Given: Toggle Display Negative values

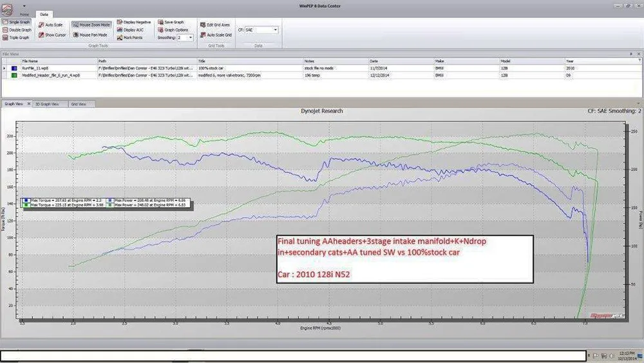Looking at the screenshot, I should (134, 22).
